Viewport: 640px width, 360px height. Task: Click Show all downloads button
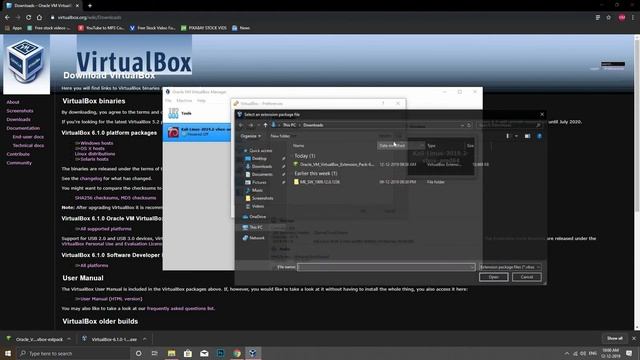[614, 338]
